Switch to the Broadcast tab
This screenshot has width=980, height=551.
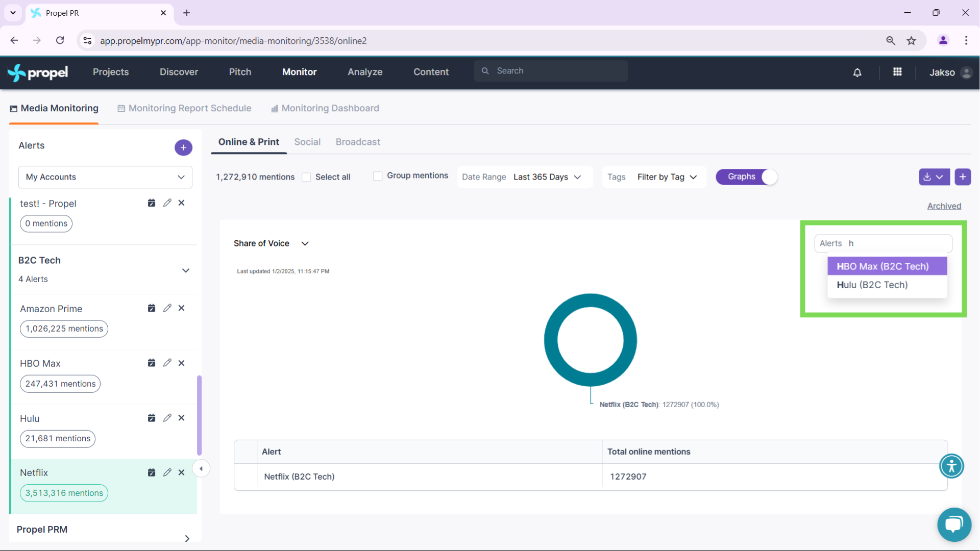coord(358,142)
